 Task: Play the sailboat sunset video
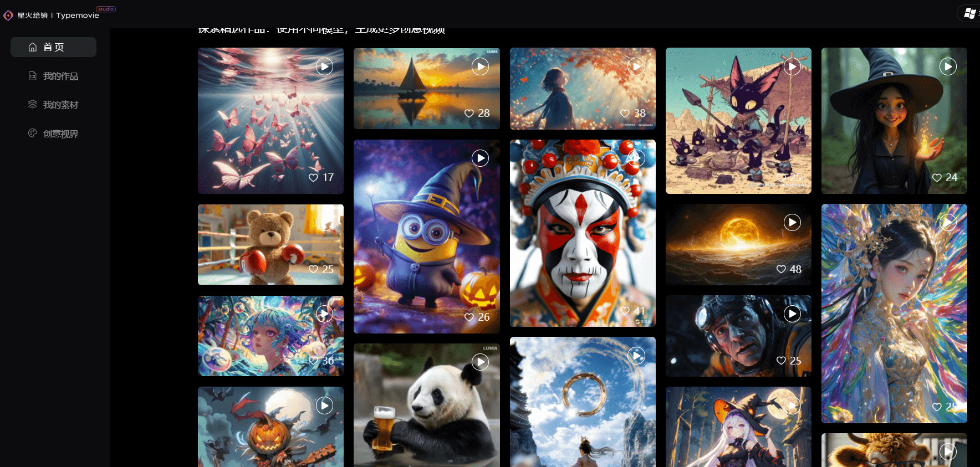[480, 66]
